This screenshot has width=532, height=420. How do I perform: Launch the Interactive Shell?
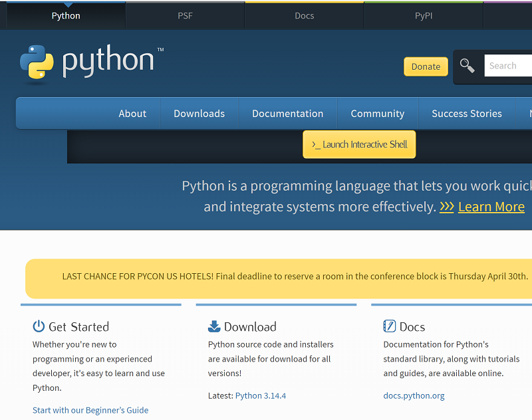[359, 144]
